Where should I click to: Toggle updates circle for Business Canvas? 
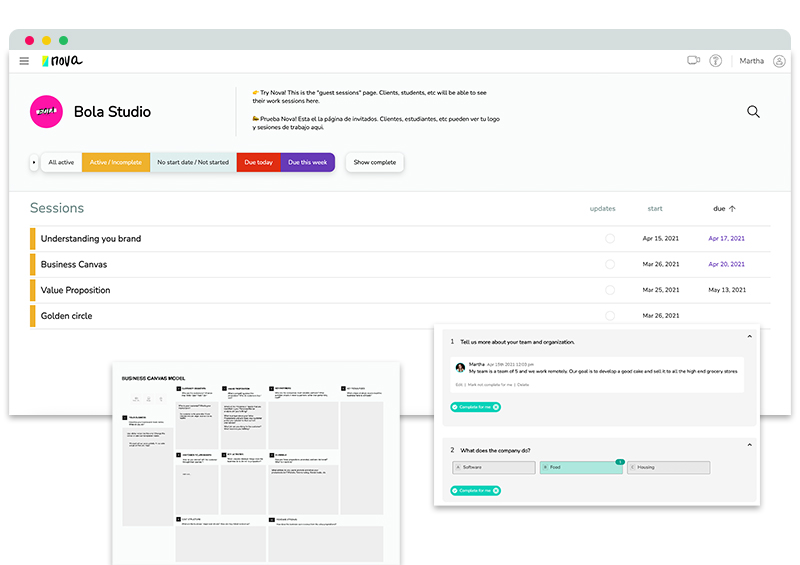coord(610,264)
